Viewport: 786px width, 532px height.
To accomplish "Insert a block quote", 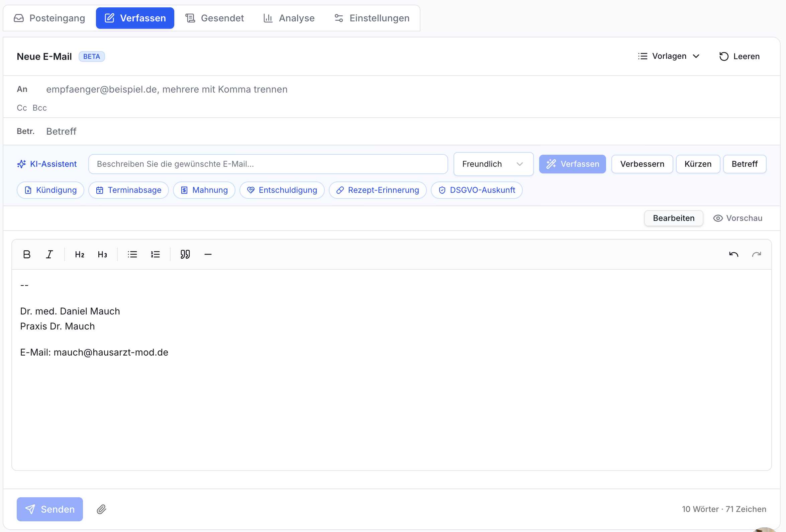I will pos(185,254).
